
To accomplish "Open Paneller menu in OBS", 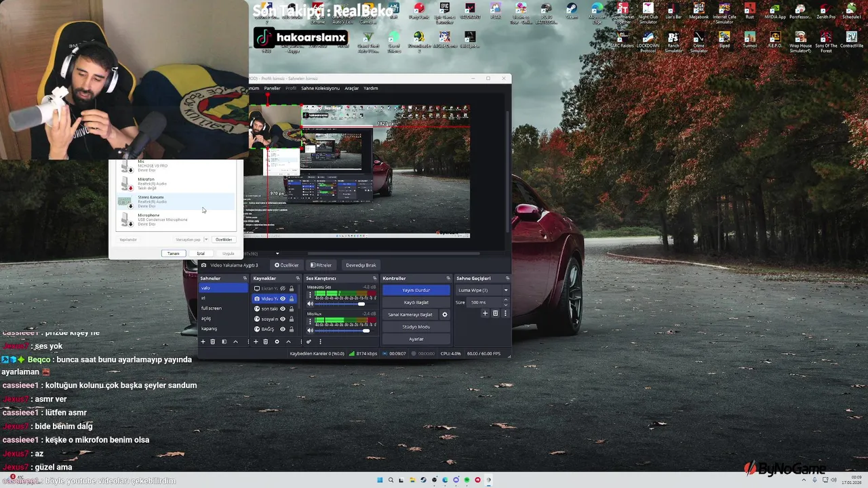I will (272, 88).
